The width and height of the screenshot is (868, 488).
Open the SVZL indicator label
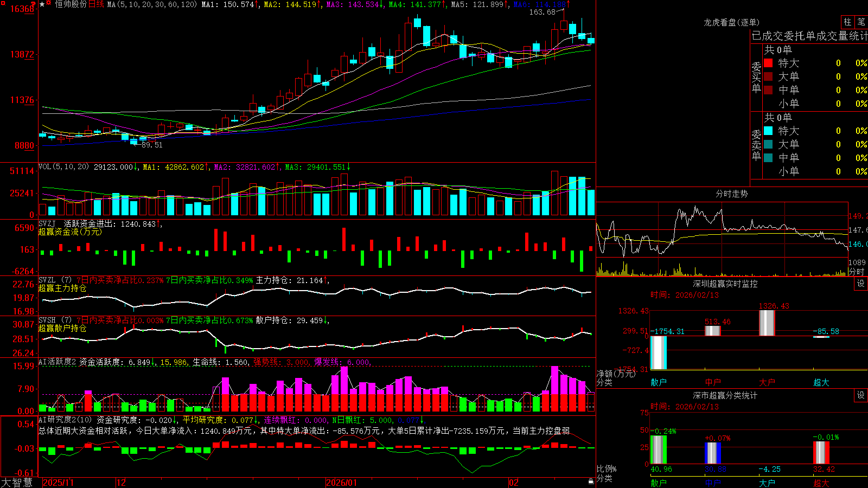(x=47, y=280)
